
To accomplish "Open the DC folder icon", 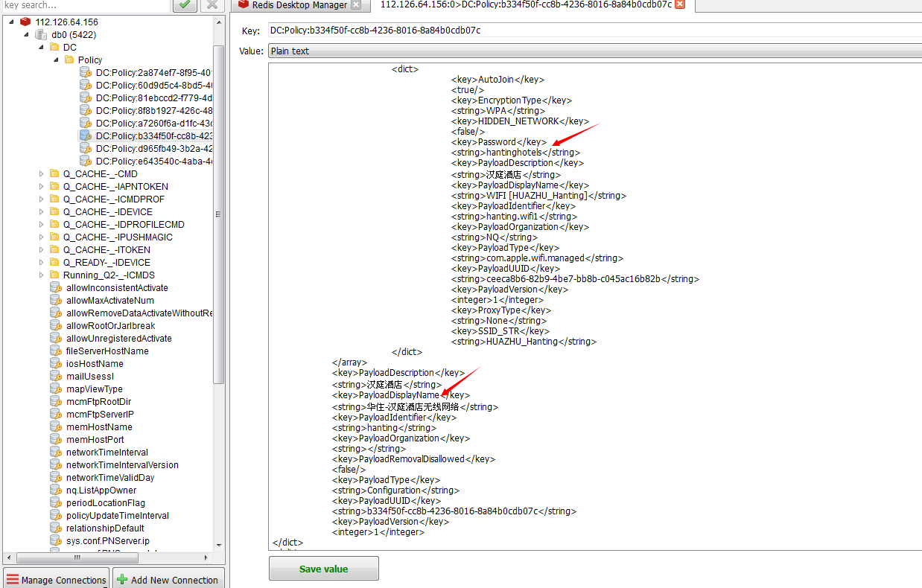I will click(x=54, y=47).
